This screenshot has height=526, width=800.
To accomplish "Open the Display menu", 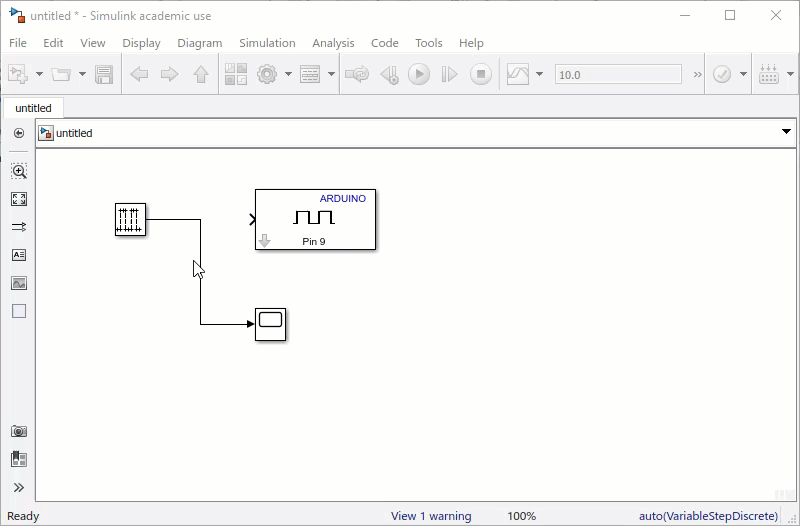I will pyautogui.click(x=141, y=43).
